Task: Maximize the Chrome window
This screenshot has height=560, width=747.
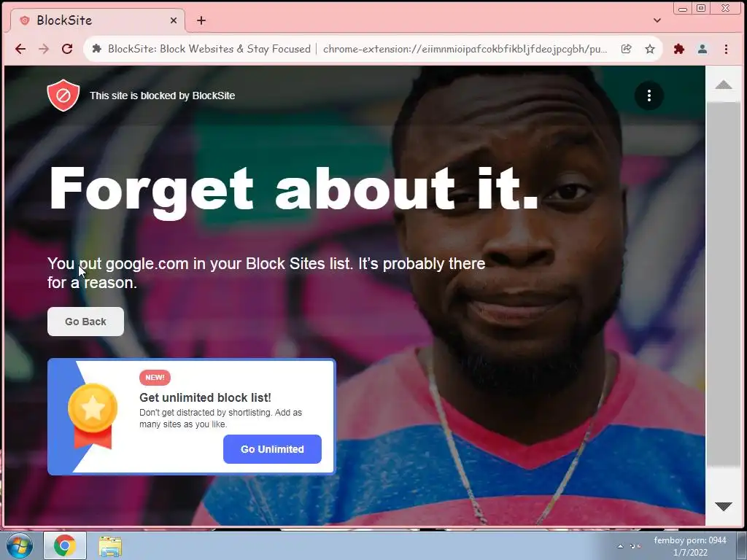Action: coord(701,8)
